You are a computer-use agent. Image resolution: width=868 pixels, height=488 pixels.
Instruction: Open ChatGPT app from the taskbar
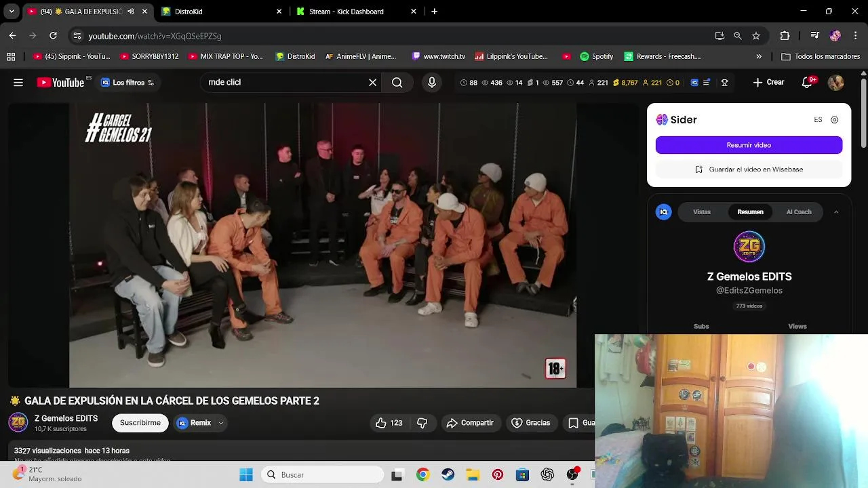pos(547,475)
